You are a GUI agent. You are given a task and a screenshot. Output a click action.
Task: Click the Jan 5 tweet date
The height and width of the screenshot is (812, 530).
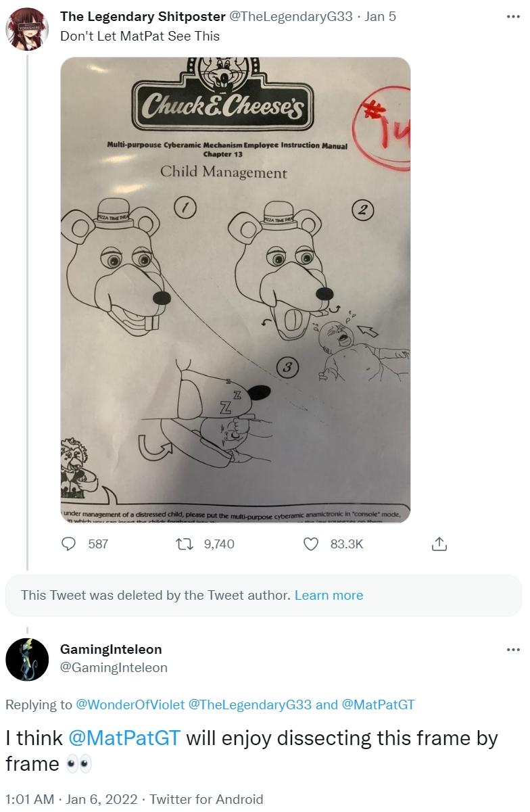(x=381, y=17)
